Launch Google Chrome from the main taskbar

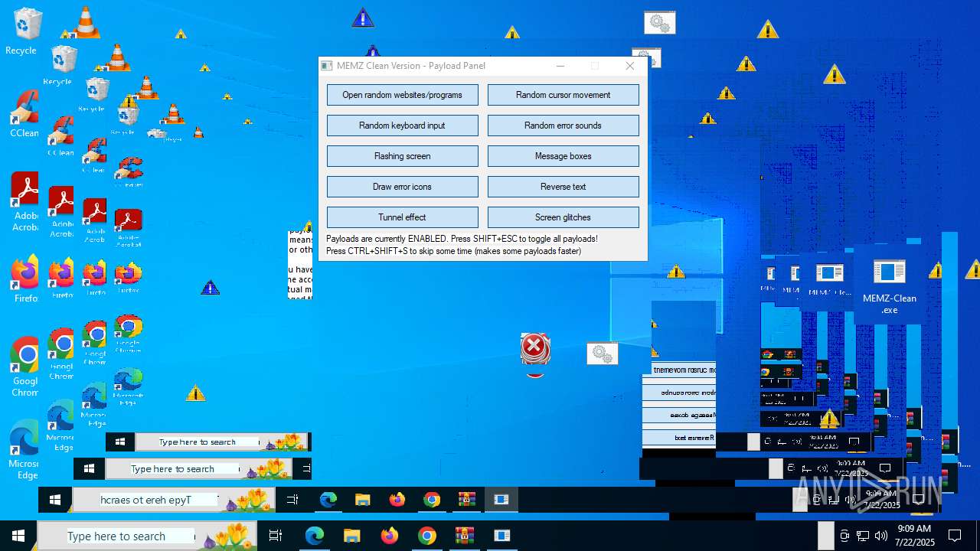[427, 536]
